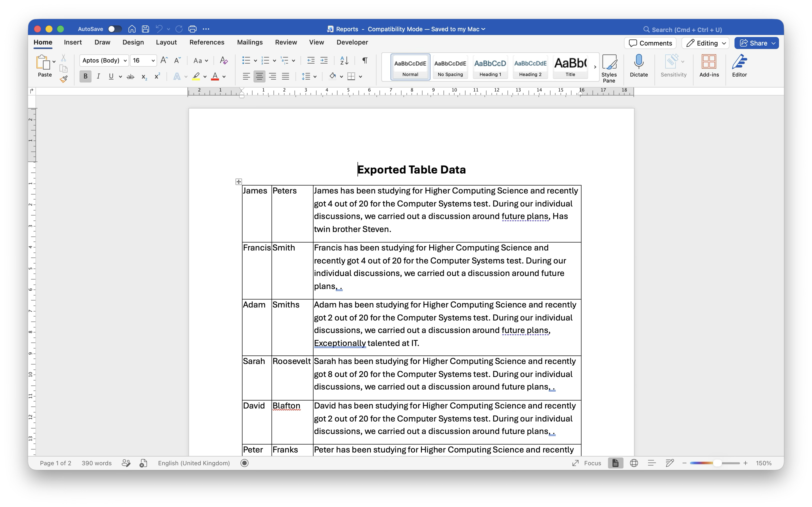Open the font name dropdown

point(104,60)
